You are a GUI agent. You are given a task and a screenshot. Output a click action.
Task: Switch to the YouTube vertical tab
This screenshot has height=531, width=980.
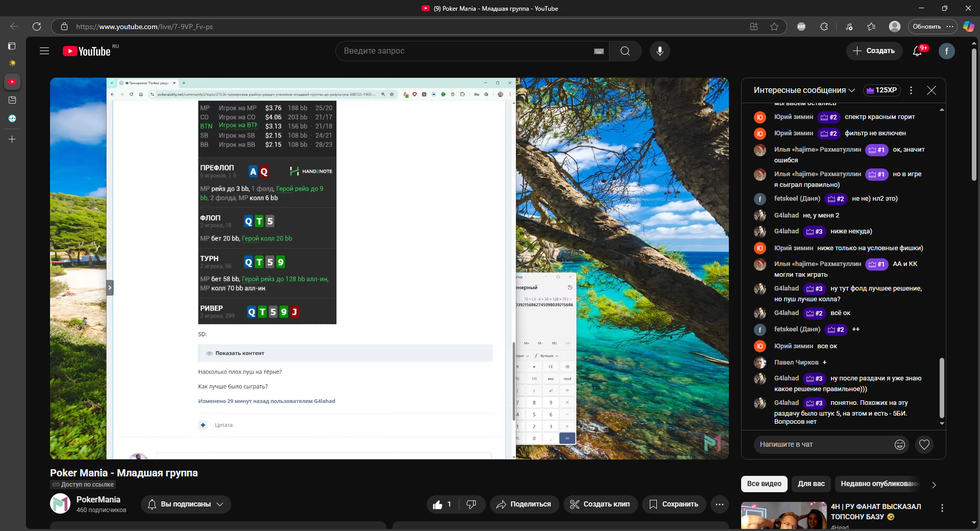[12, 82]
